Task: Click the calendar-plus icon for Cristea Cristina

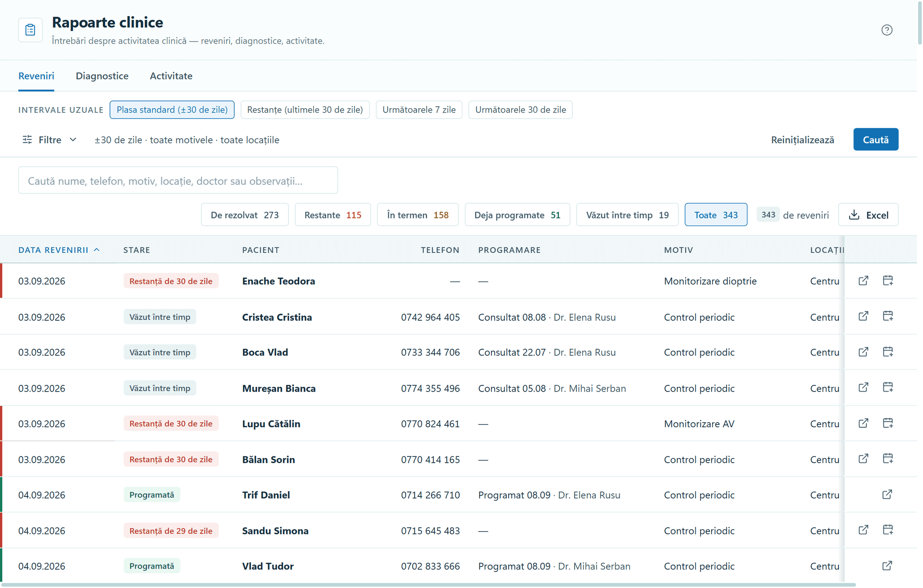Action: point(888,316)
